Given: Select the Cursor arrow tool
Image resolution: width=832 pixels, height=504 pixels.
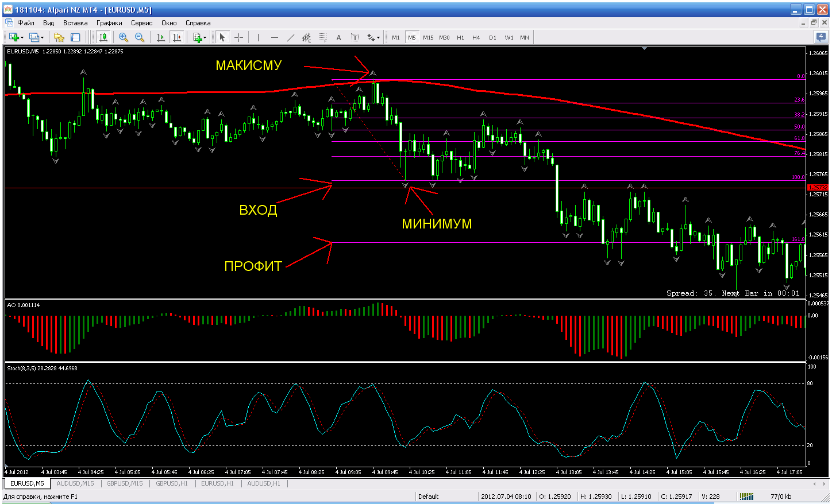Looking at the screenshot, I should click(x=222, y=37).
